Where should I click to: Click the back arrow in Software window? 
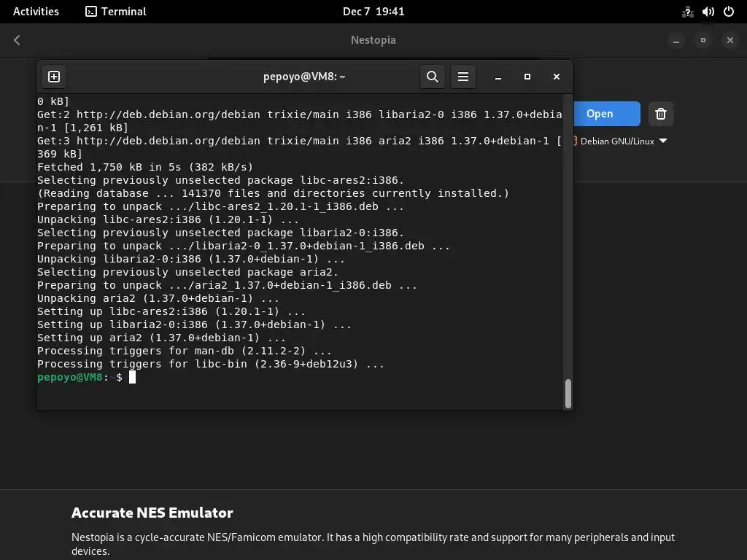[x=18, y=40]
